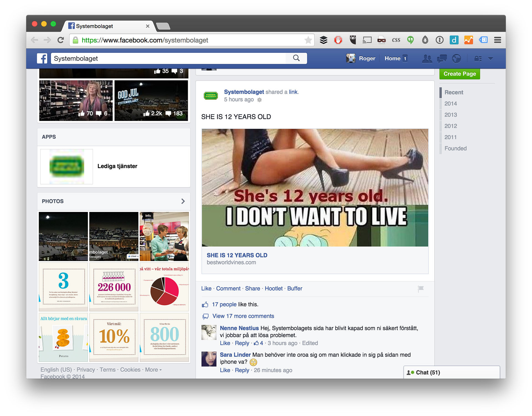Screen dimensions: 532x416
Task: Click the Facebook search input field
Action: click(169, 58)
